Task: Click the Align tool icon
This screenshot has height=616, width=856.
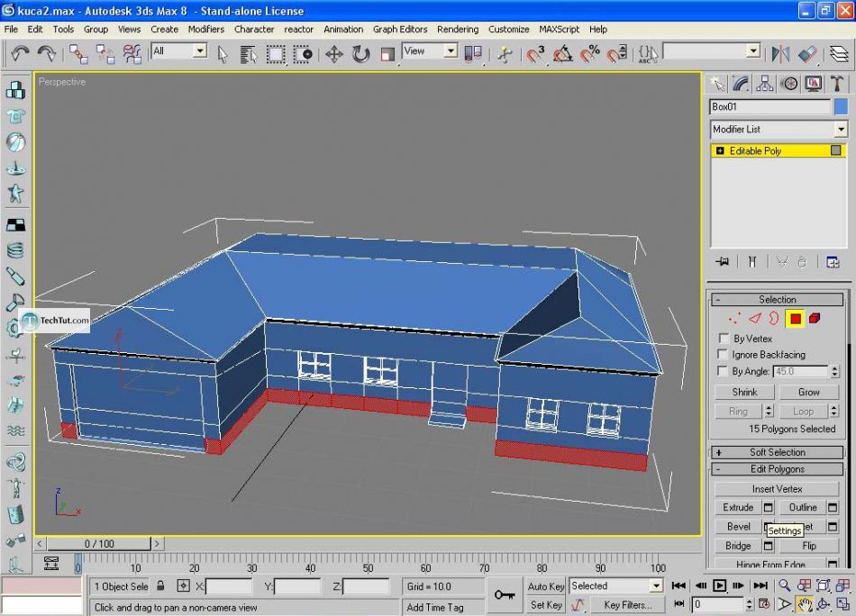Action: (x=806, y=54)
